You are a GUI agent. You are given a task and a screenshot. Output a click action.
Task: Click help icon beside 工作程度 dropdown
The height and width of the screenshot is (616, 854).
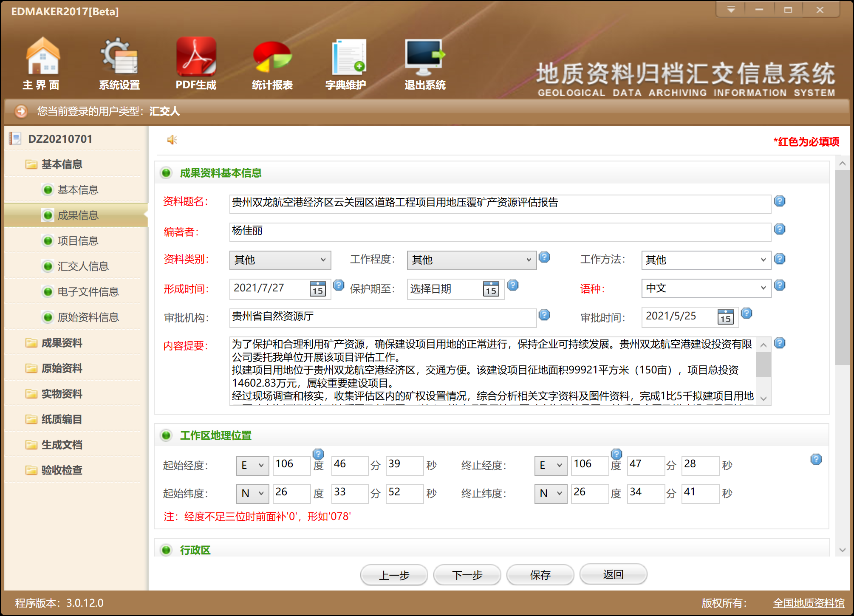tap(544, 257)
